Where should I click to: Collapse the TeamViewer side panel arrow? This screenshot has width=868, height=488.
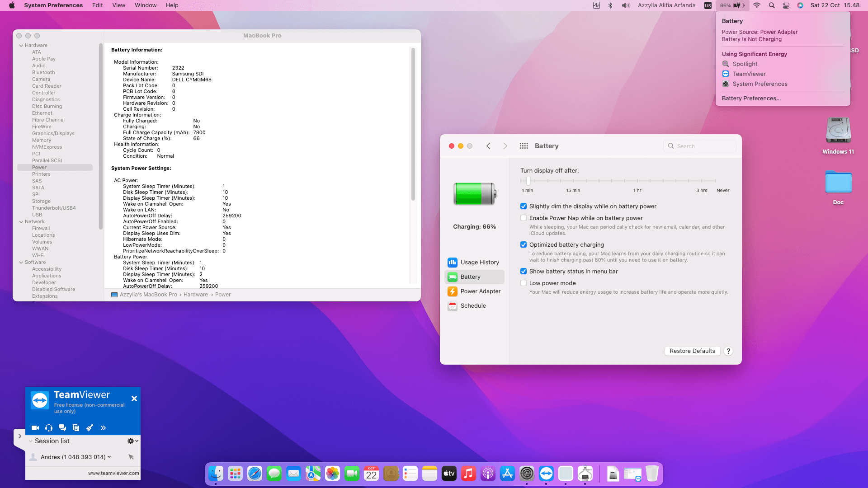[x=19, y=436]
